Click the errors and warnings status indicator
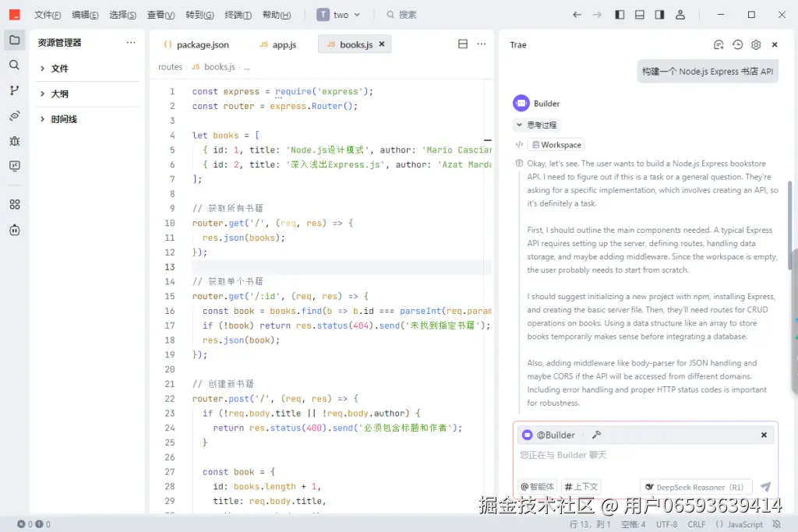 pos(34,524)
